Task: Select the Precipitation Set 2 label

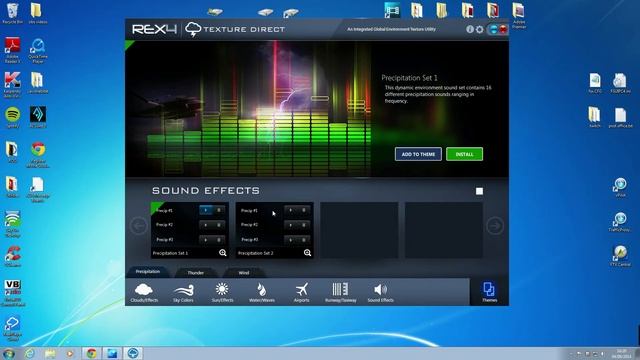Action: [256, 253]
